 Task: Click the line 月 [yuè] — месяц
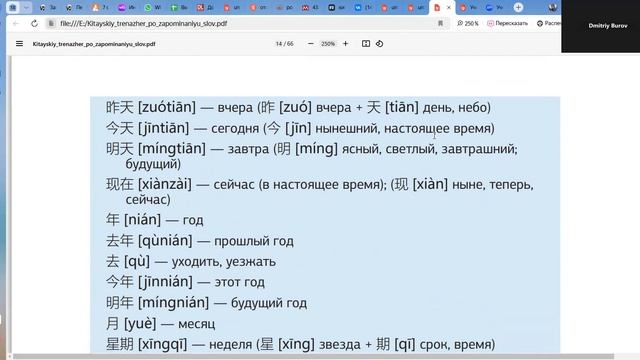click(x=160, y=324)
